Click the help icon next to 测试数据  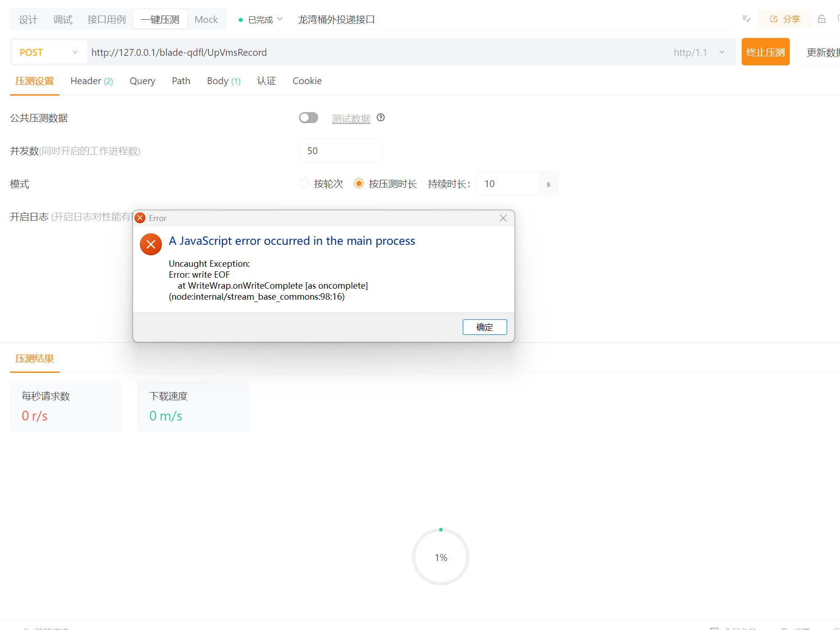tap(380, 118)
